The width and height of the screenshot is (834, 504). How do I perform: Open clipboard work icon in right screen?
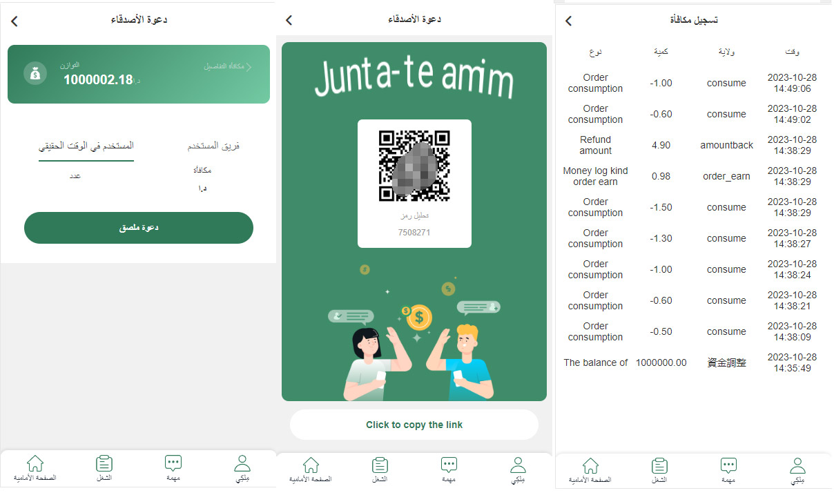coord(659,465)
